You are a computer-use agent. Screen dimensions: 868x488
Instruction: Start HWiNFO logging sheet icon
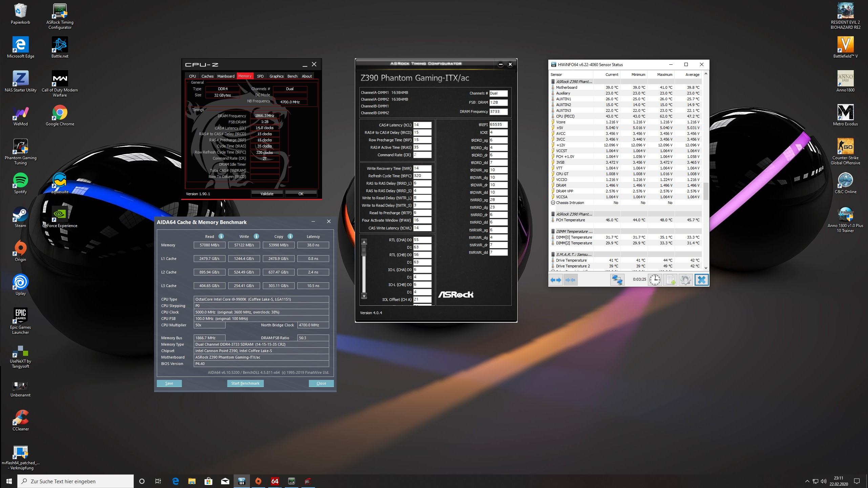(x=670, y=280)
